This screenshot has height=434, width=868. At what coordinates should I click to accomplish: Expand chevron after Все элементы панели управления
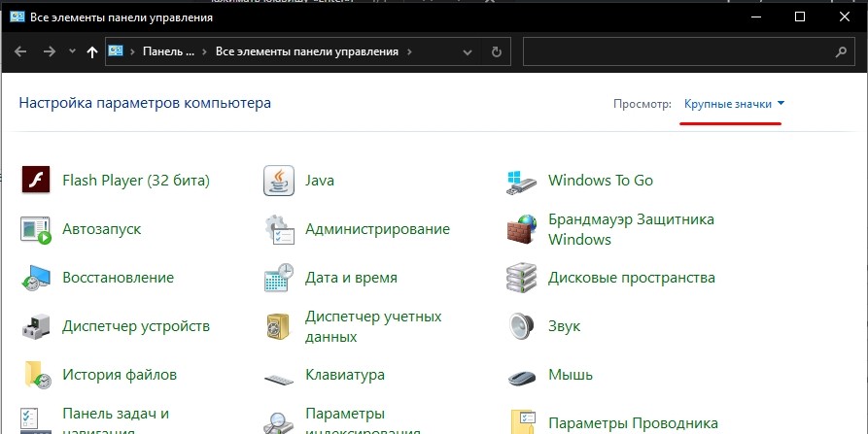pos(409,52)
